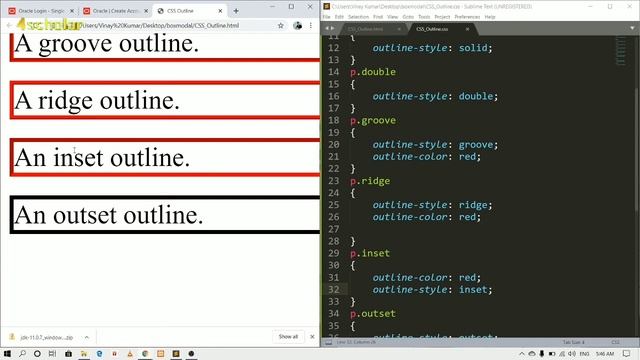Viewport: 640px width, 360px height.
Task: Click the Sublime minimap
Action: [x=620, y=51]
